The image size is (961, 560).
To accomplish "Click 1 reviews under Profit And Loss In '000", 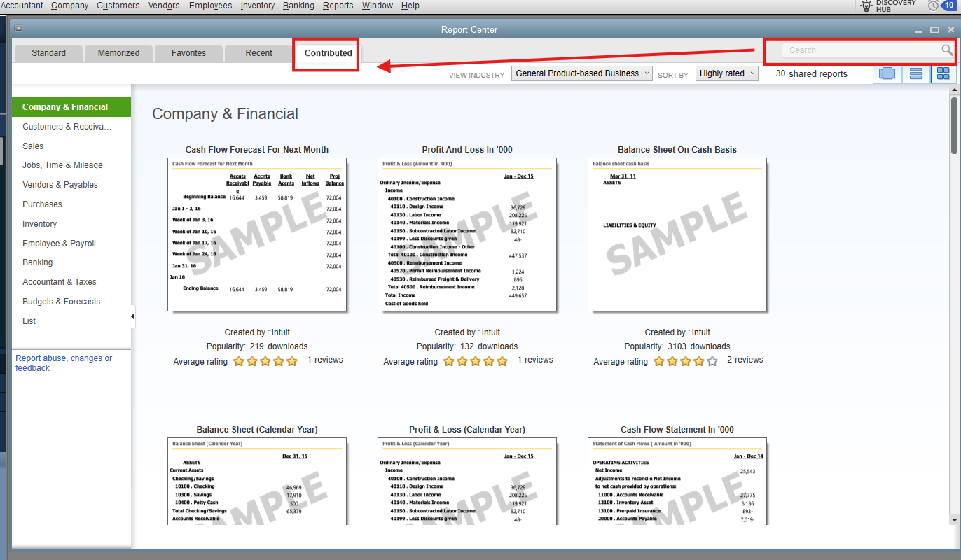I will point(536,360).
